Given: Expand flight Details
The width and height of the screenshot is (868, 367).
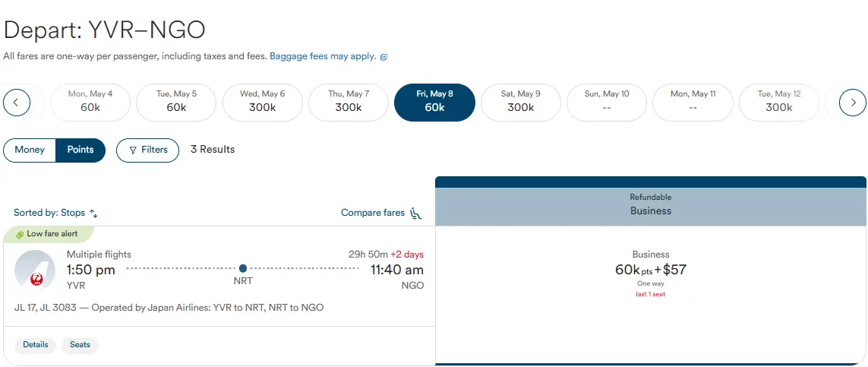Looking at the screenshot, I should coord(36,345).
